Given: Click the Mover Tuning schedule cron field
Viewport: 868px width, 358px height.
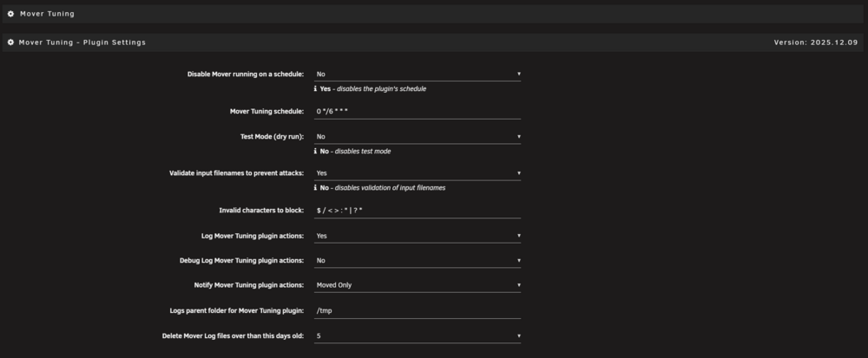Looking at the screenshot, I should tap(418, 112).
